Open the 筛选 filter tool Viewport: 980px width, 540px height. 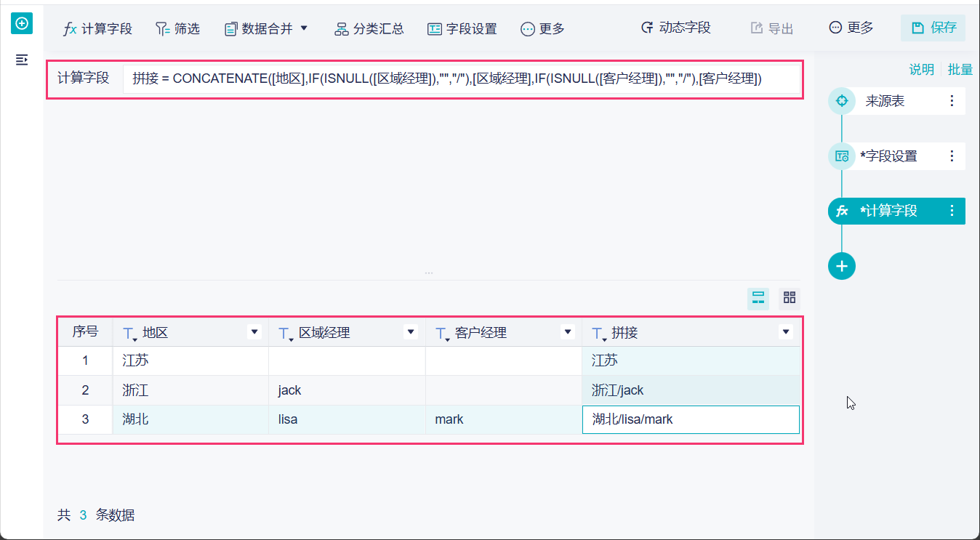coord(177,29)
